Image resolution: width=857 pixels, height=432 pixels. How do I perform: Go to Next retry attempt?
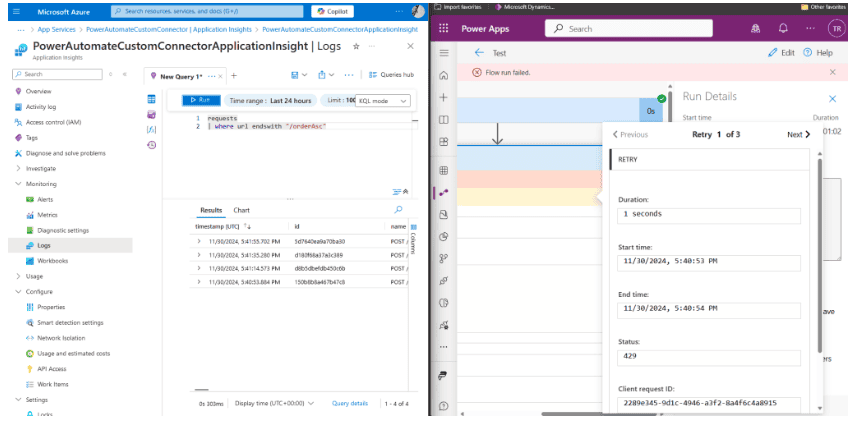[x=798, y=134]
